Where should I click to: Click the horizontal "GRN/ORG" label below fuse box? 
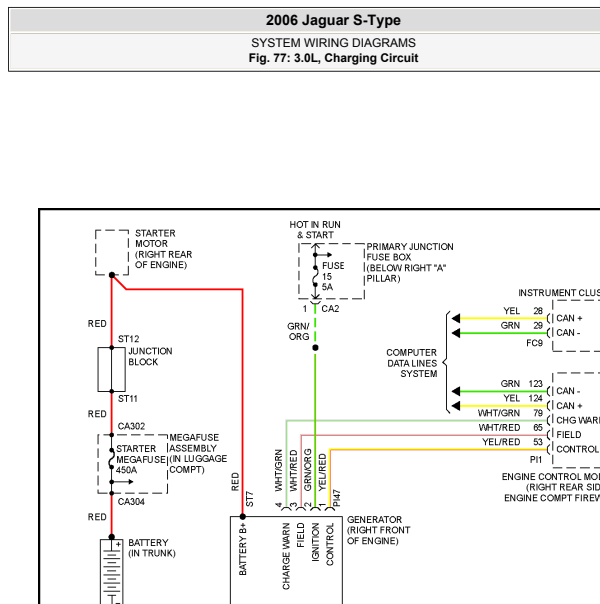pyautogui.click(x=298, y=331)
